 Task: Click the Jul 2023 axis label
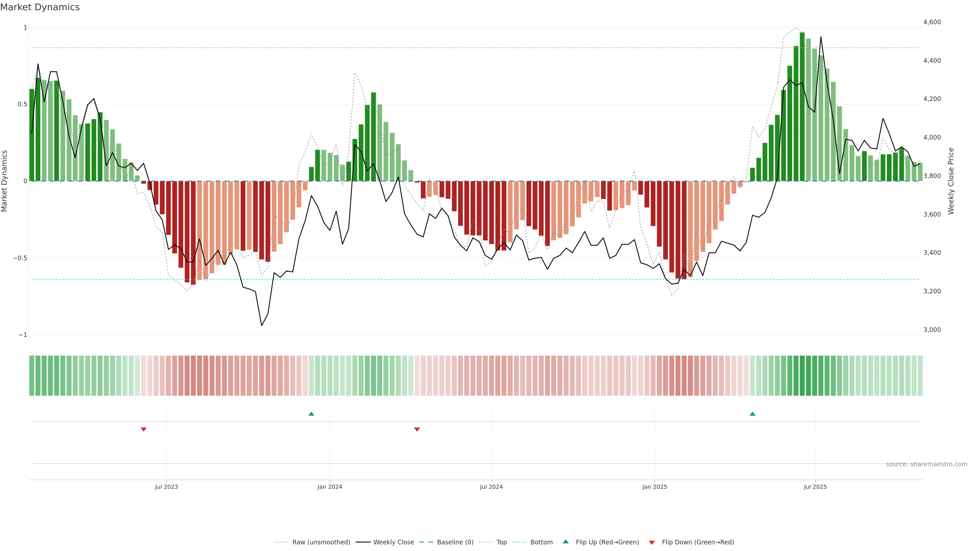pos(166,487)
